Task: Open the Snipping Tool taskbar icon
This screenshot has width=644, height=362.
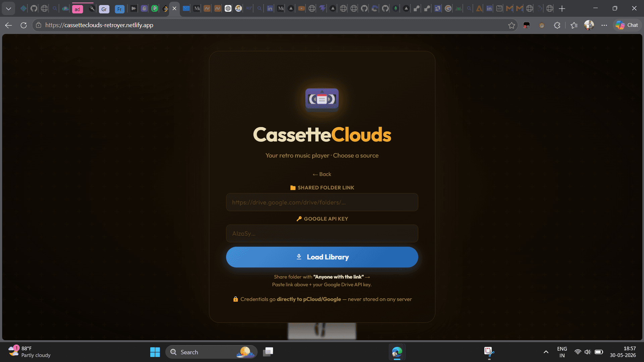Action: [489, 352]
